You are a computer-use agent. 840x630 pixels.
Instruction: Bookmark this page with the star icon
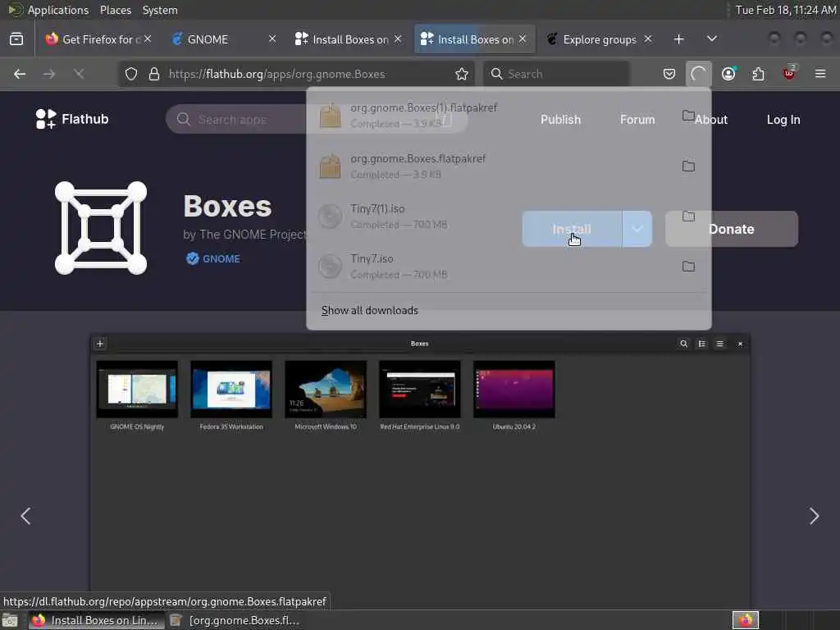click(462, 74)
